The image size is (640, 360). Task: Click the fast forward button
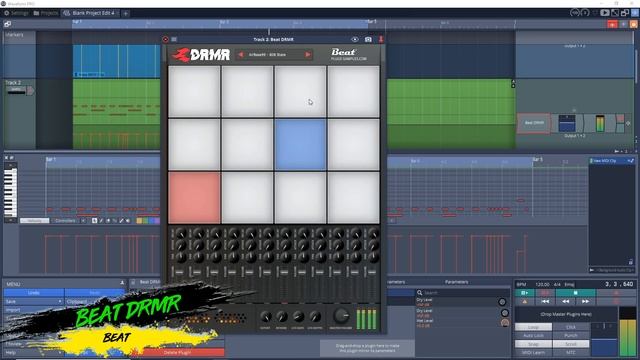[x=585, y=302]
